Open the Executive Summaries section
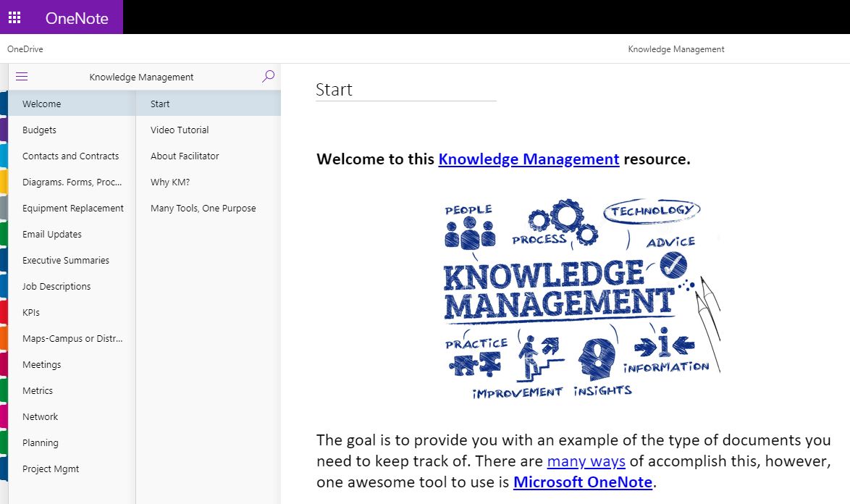Screen dimensions: 850x504 click(x=72, y=259)
